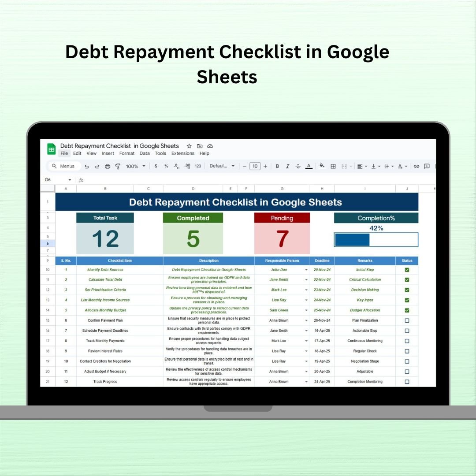Expand the Name box dropdown arrow beside O6
Screen dimensions: 476x476
[70, 180]
